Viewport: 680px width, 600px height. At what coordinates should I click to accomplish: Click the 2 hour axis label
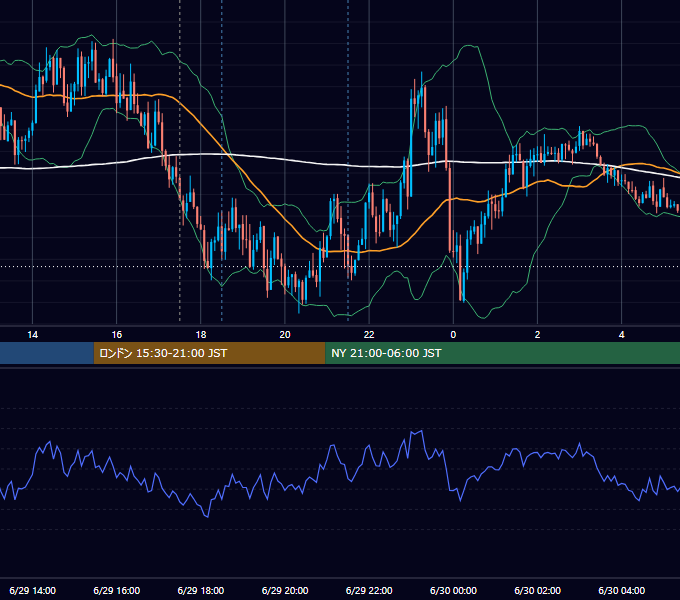pos(537,335)
